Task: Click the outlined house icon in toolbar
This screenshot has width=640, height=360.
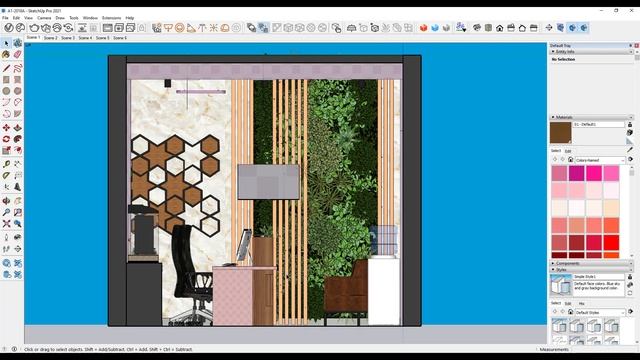Action: click(522, 28)
